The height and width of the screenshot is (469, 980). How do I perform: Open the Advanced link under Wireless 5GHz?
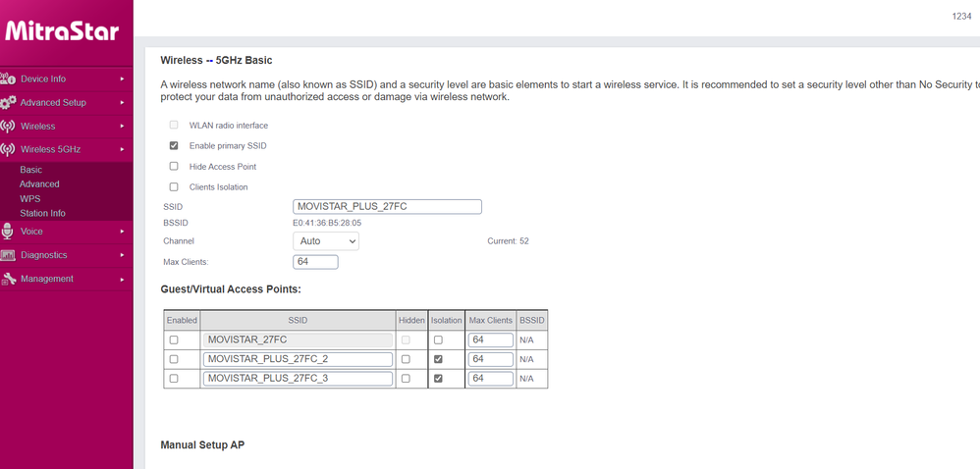click(39, 183)
